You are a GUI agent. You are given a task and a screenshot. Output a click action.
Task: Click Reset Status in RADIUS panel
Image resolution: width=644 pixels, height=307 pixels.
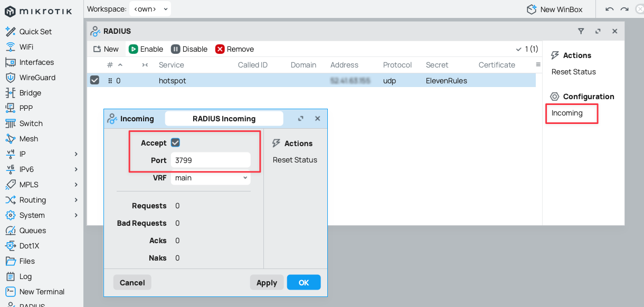click(574, 72)
